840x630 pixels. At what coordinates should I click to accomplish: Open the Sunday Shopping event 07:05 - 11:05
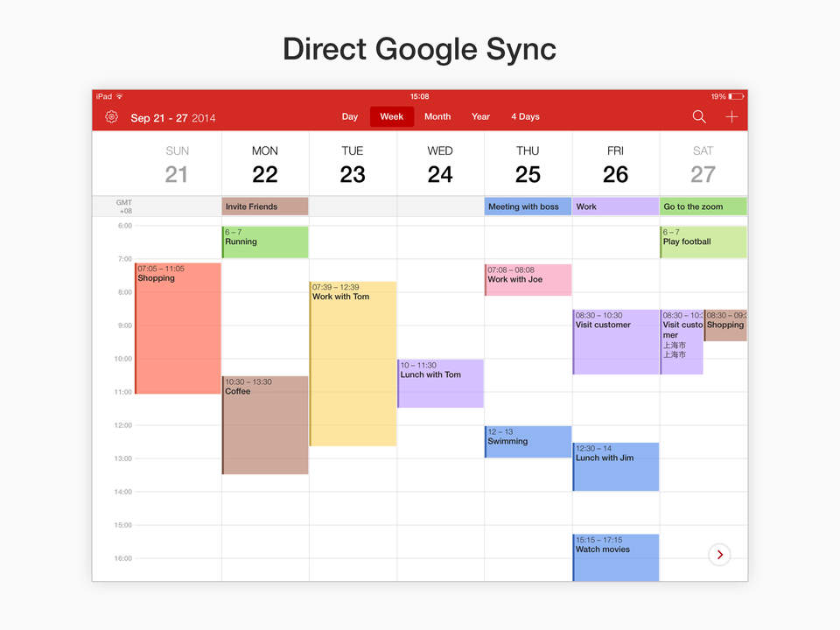tap(178, 328)
